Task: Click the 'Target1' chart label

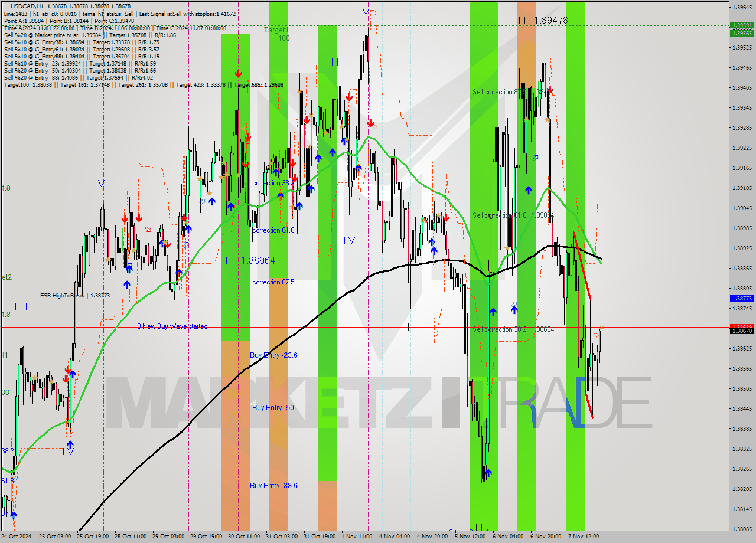Action: pyautogui.click(x=276, y=30)
